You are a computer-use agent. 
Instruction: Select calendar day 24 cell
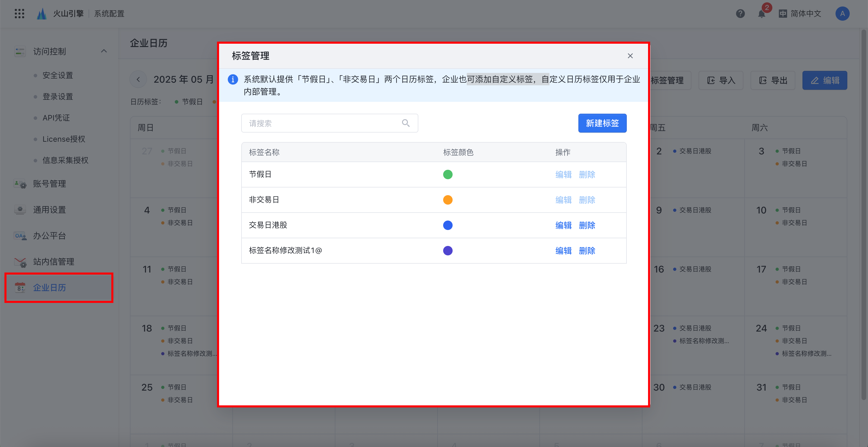pos(796,345)
